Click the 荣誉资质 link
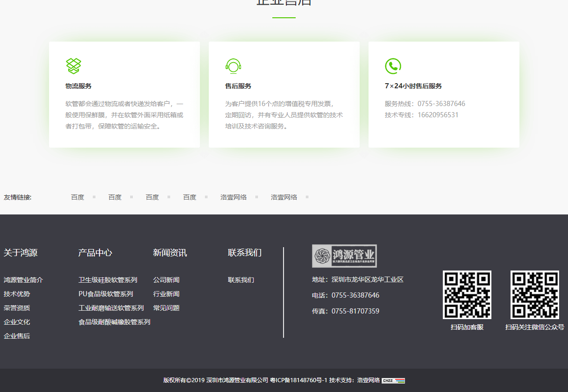The height and width of the screenshot is (392, 568). (17, 307)
